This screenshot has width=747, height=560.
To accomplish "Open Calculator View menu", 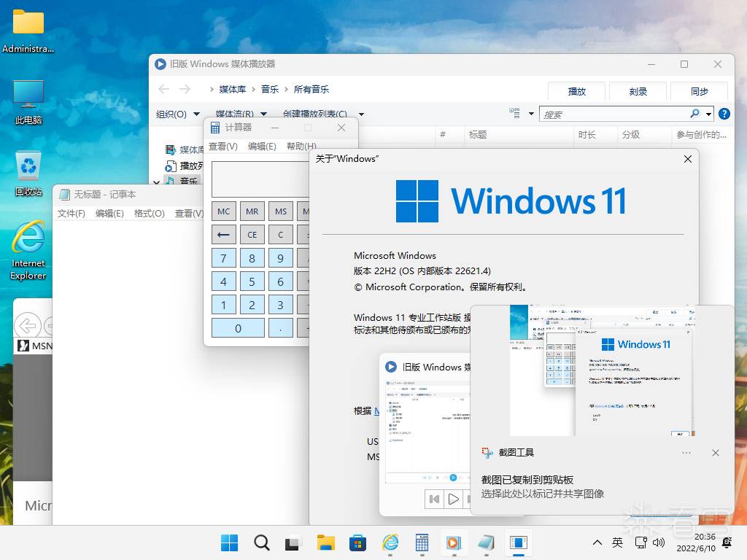I will click(x=223, y=146).
